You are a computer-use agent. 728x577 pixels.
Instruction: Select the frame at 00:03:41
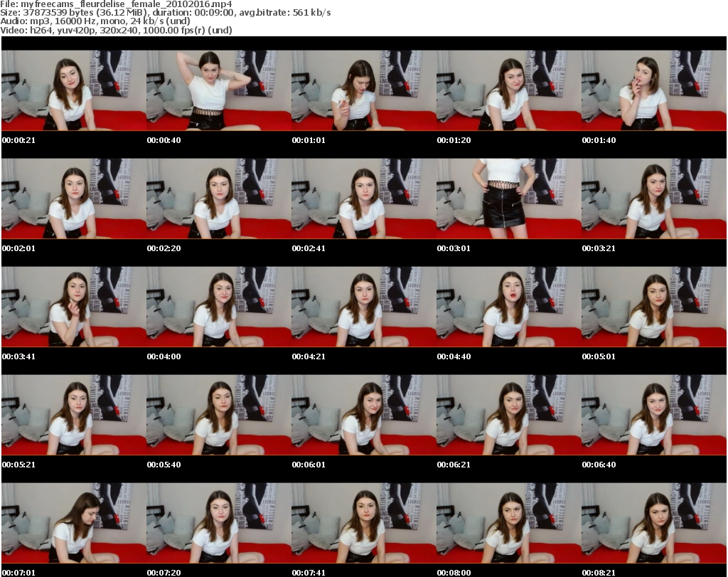pyautogui.click(x=74, y=307)
